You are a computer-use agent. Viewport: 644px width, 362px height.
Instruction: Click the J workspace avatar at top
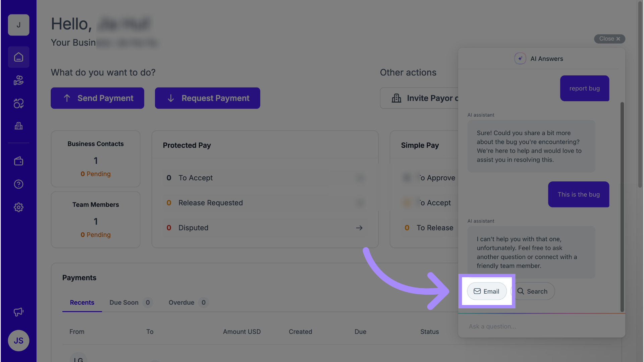[18, 25]
